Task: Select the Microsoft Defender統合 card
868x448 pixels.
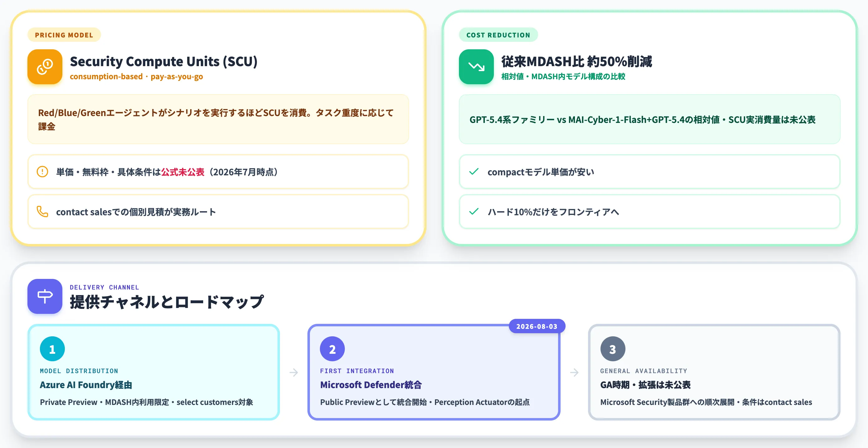Action: coord(434,372)
